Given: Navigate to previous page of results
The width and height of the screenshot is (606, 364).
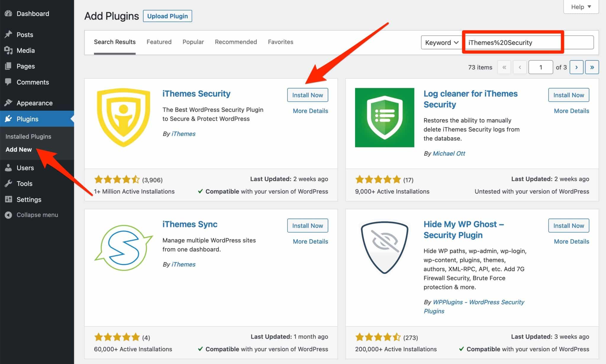Looking at the screenshot, I should click(519, 67).
